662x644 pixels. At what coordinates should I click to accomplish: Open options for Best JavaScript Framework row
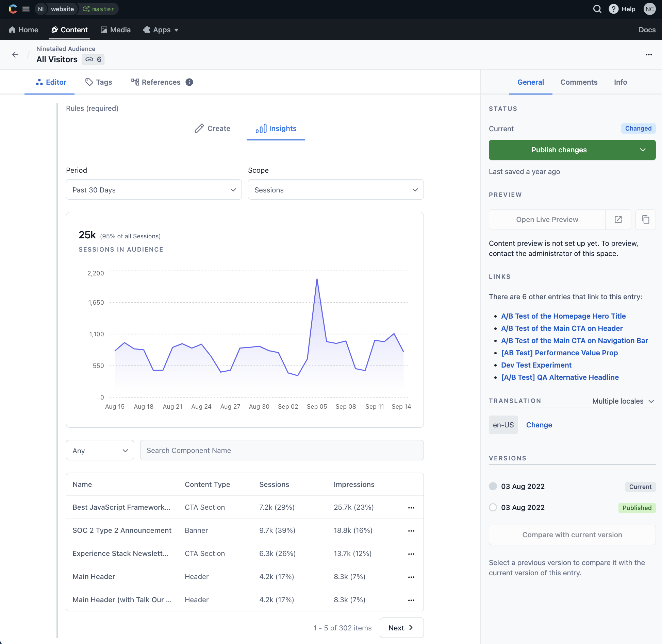point(411,508)
